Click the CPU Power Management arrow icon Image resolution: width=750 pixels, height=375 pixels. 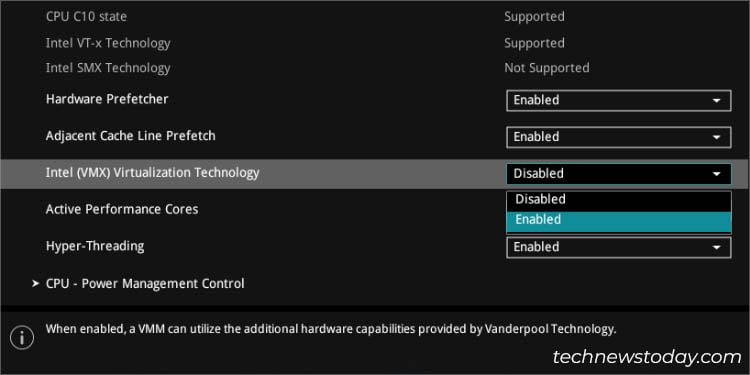35,284
